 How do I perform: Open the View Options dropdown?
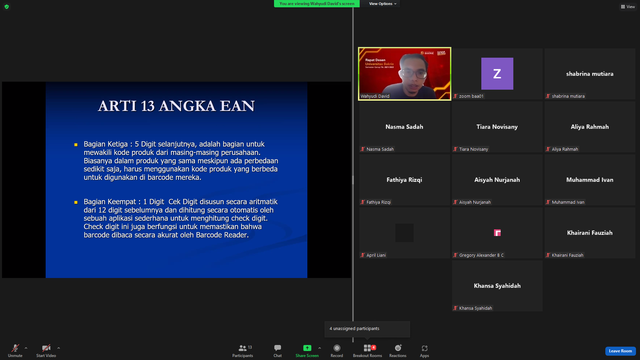[382, 4]
